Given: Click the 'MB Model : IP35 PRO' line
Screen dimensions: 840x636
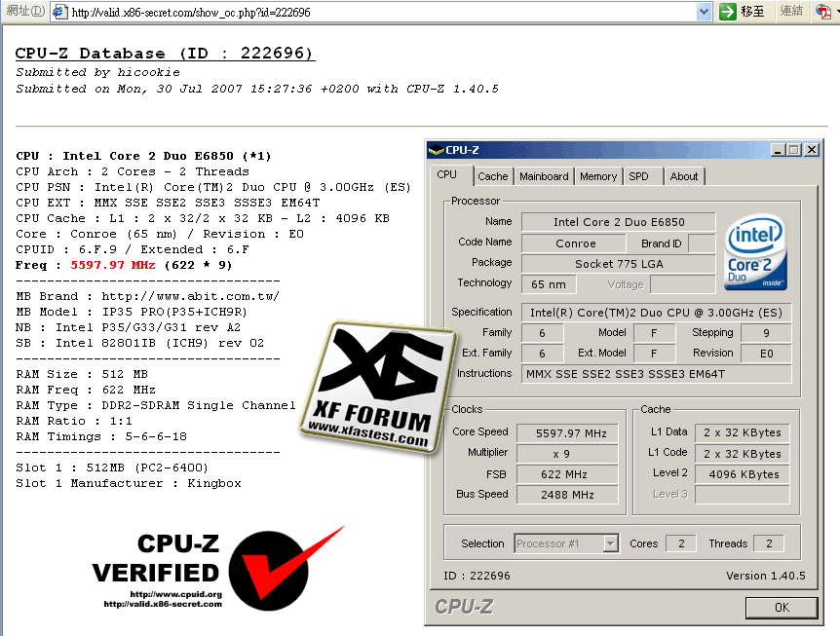Looking at the screenshot, I should point(132,312).
